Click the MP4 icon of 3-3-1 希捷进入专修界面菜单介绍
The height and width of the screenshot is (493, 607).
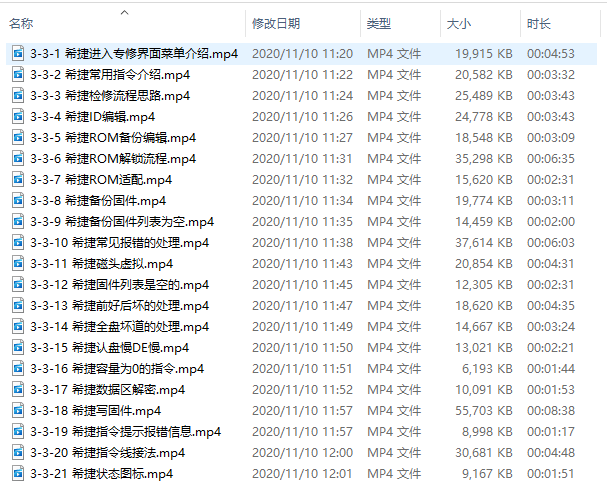[18, 53]
